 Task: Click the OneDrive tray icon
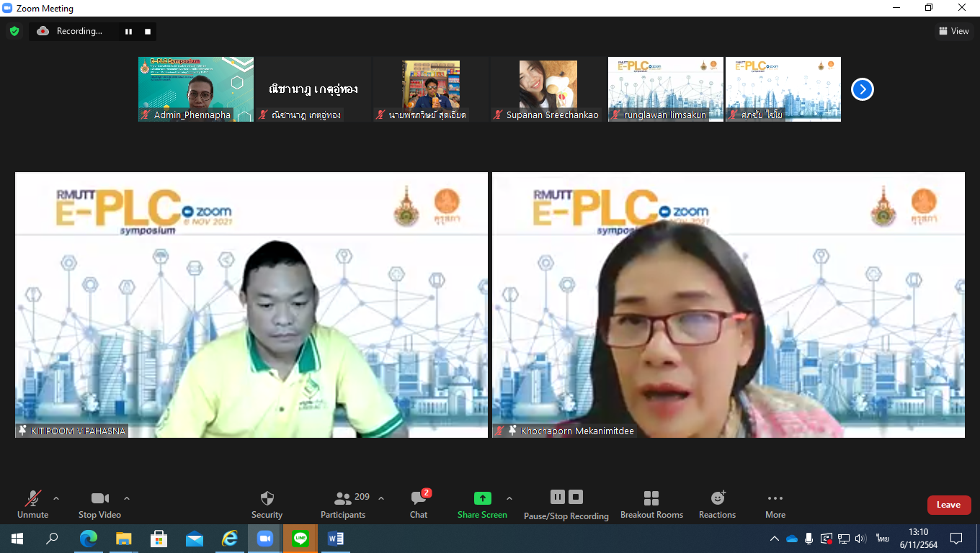click(x=792, y=539)
